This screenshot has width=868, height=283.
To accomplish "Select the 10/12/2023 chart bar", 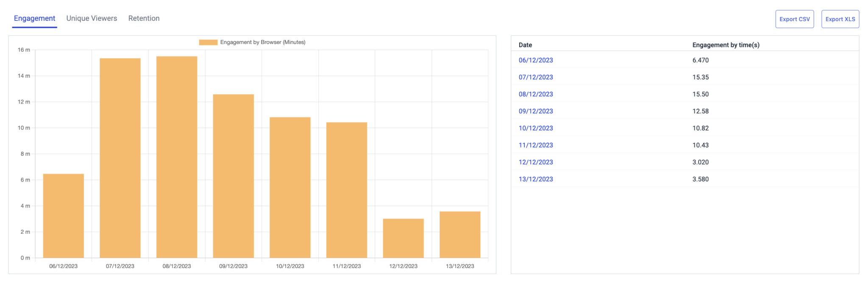I will [290, 188].
